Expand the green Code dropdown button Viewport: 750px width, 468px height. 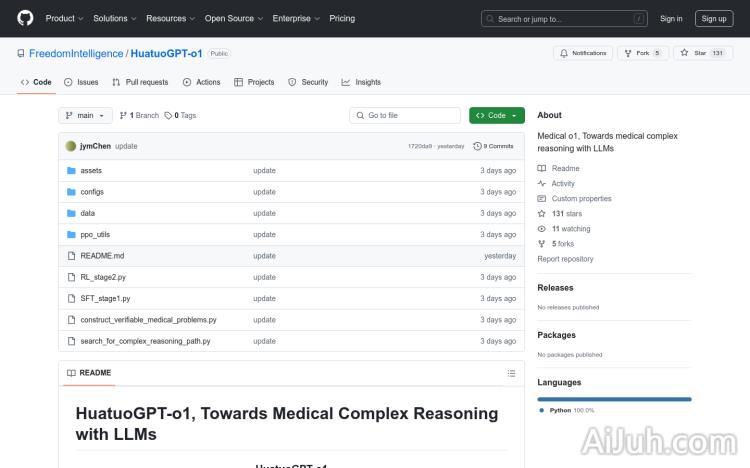click(x=496, y=116)
